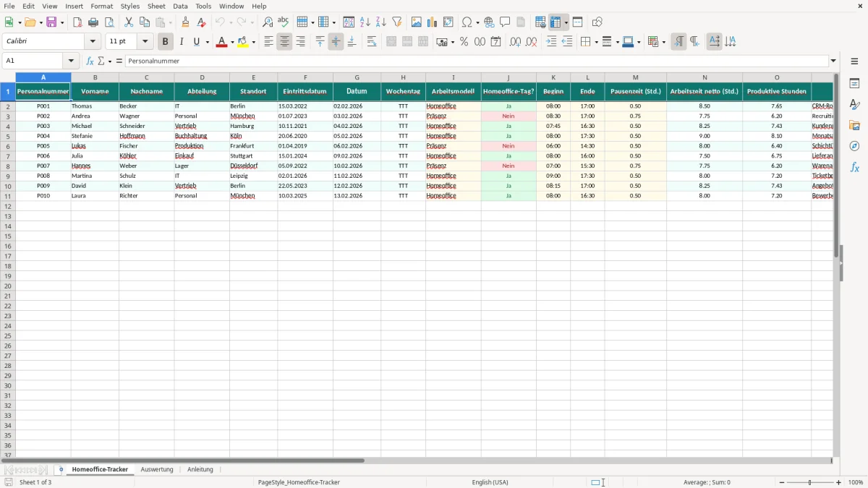The width and height of the screenshot is (868, 488).
Task: Cut the selection with the scissors icon
Action: click(129, 22)
